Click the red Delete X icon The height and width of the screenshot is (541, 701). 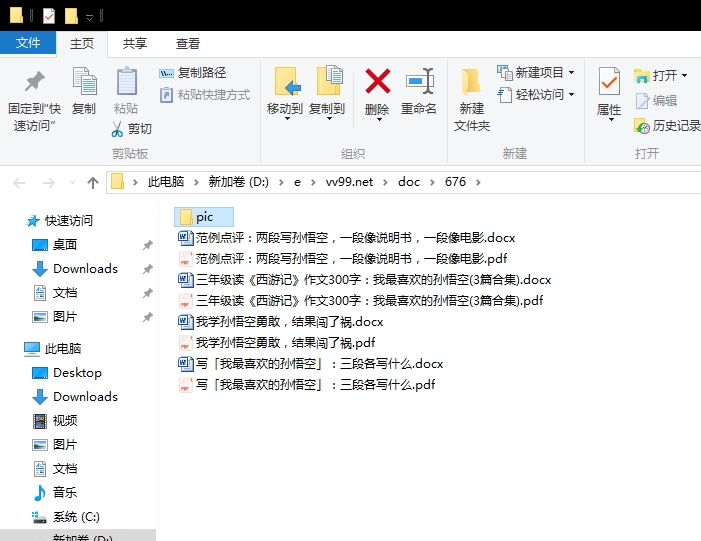(x=378, y=81)
